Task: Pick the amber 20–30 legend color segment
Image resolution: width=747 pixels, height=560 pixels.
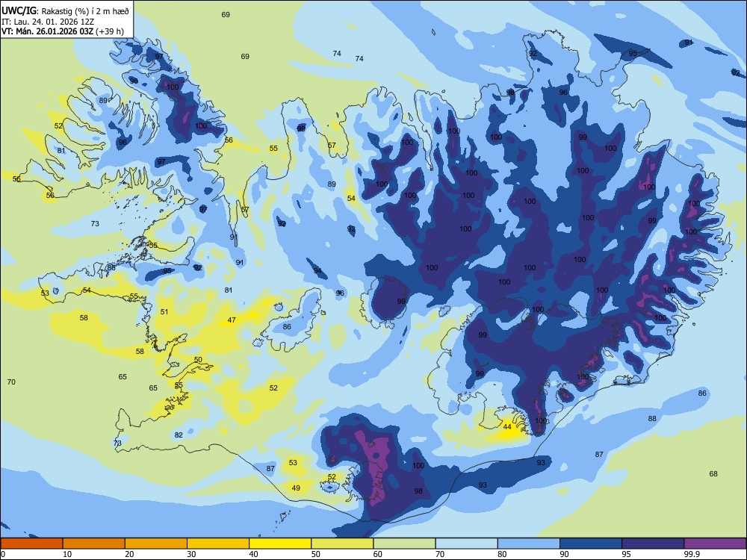Action: pos(156,544)
